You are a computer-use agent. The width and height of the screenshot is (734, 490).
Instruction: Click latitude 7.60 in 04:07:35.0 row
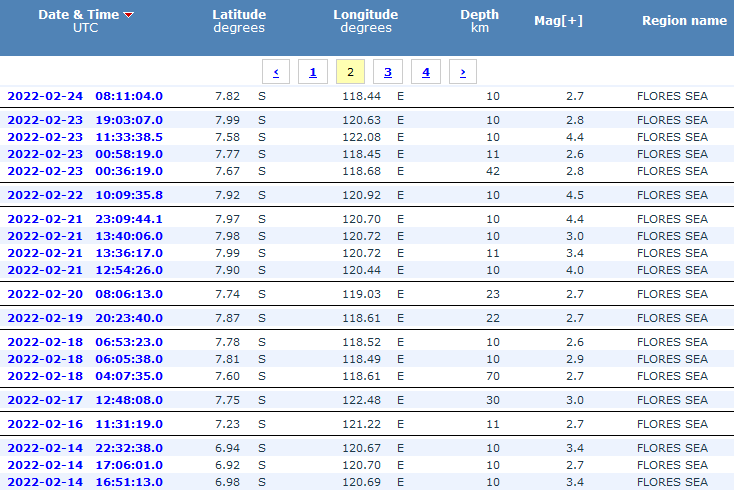228,376
